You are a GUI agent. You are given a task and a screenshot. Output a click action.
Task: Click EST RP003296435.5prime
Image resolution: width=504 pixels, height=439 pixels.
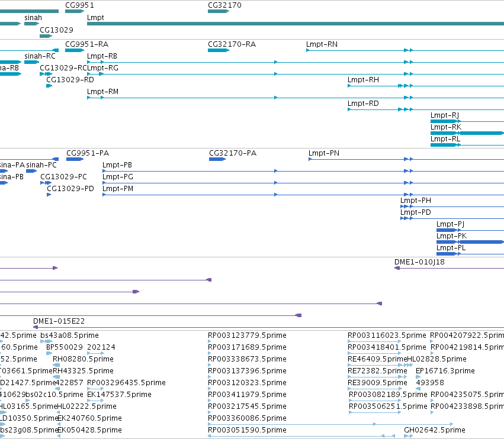point(95,389)
